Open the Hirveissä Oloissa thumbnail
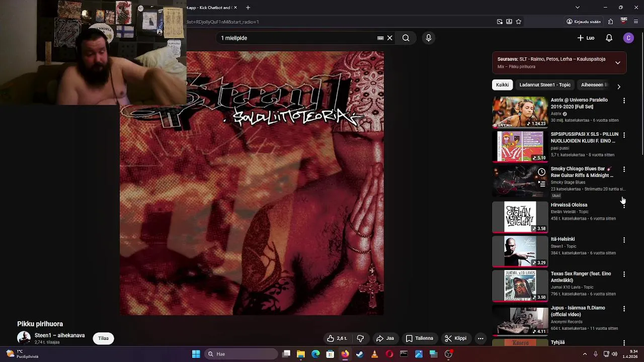The width and height of the screenshot is (644, 362). click(520, 217)
